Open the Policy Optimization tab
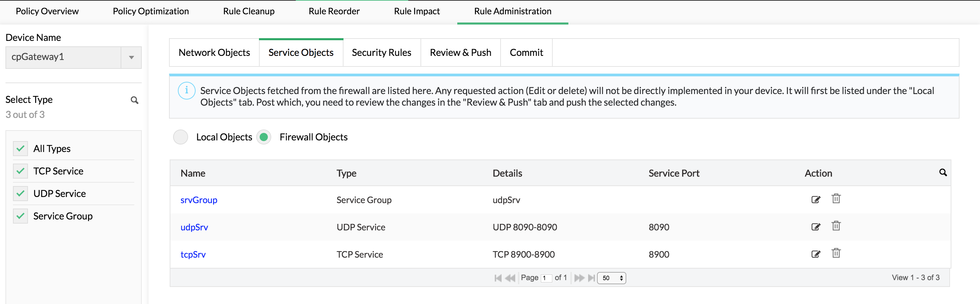Screen dimensions: 980x304 (151, 11)
